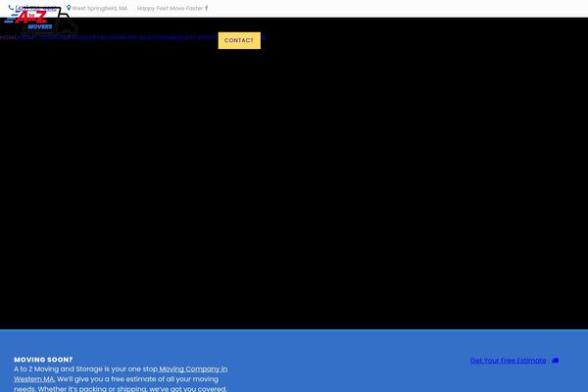Screen dimensions: 588x392
Task: Click the truck icon beside Free Estimate
Action: point(556,361)
